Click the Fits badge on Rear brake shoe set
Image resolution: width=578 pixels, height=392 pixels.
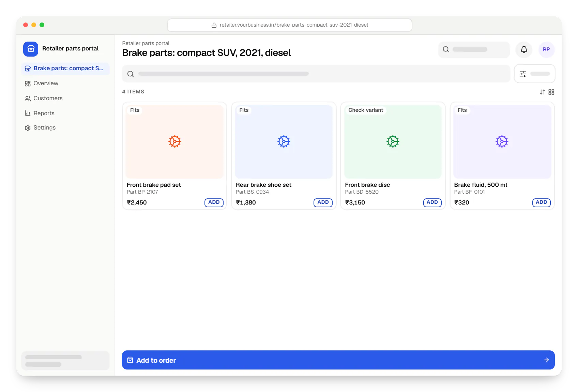coord(244,110)
